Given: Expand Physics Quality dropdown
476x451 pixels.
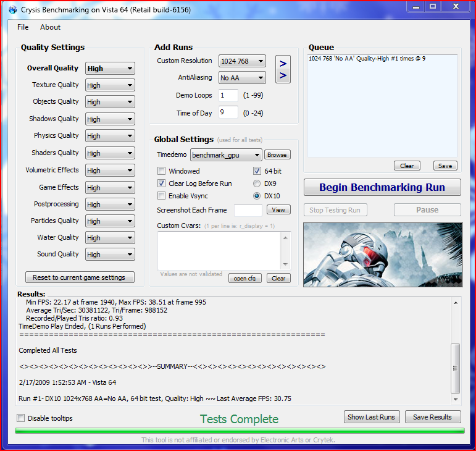Looking at the screenshot, I should 110,136.
